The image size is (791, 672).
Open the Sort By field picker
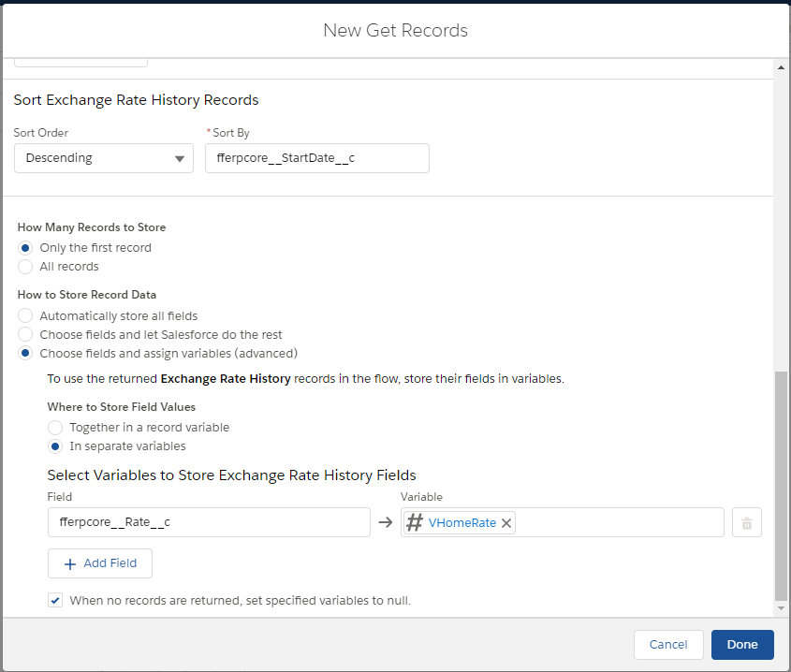(x=316, y=158)
